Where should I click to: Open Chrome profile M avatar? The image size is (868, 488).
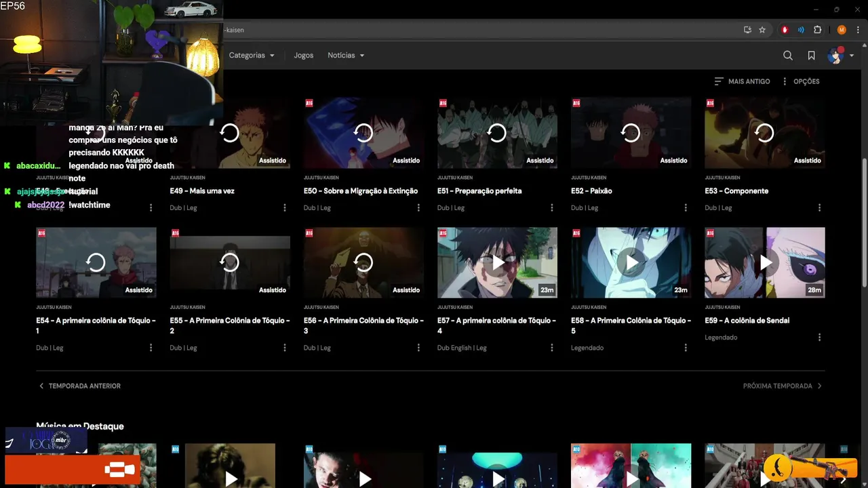click(x=842, y=30)
